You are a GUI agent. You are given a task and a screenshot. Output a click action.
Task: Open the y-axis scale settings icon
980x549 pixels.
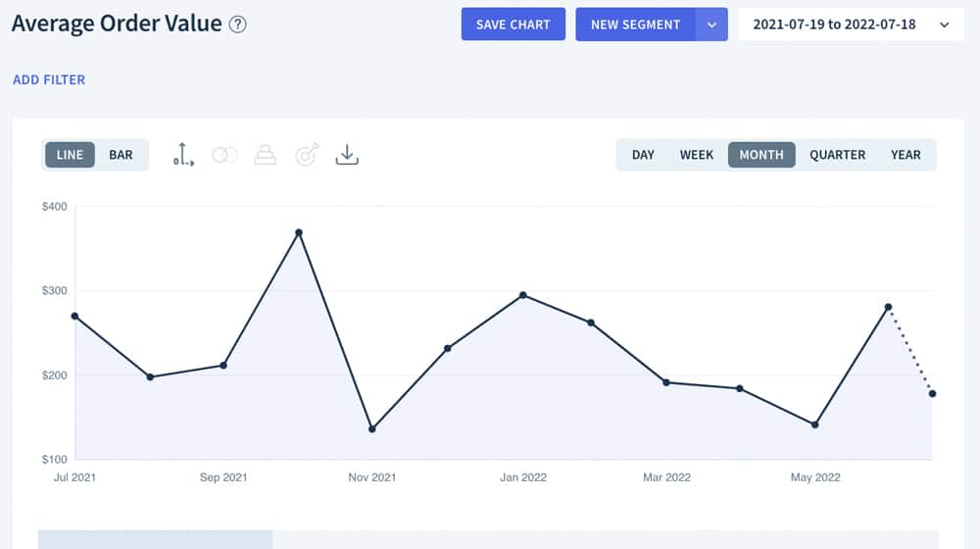(183, 155)
